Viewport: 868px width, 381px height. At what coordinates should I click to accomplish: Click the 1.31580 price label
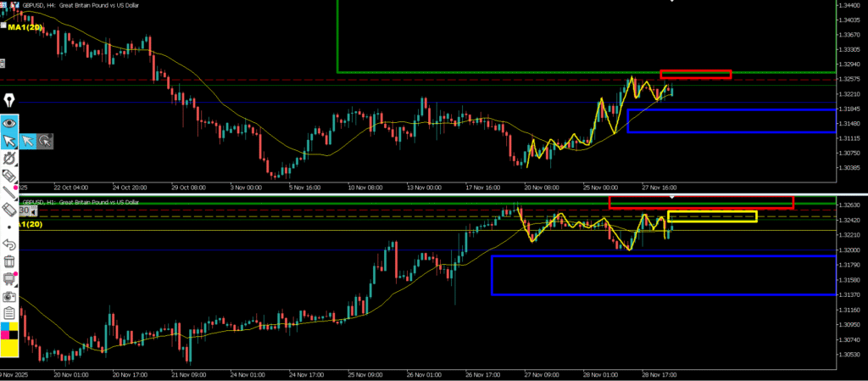click(x=850, y=280)
